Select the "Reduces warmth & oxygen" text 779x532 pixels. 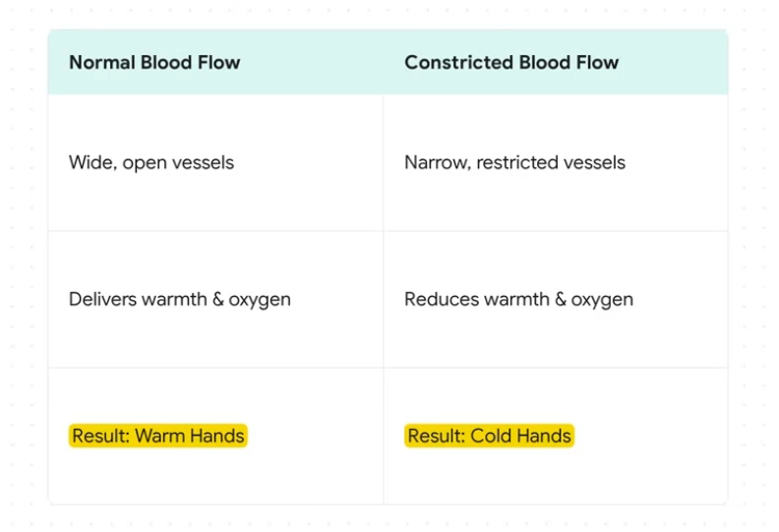[x=518, y=299]
